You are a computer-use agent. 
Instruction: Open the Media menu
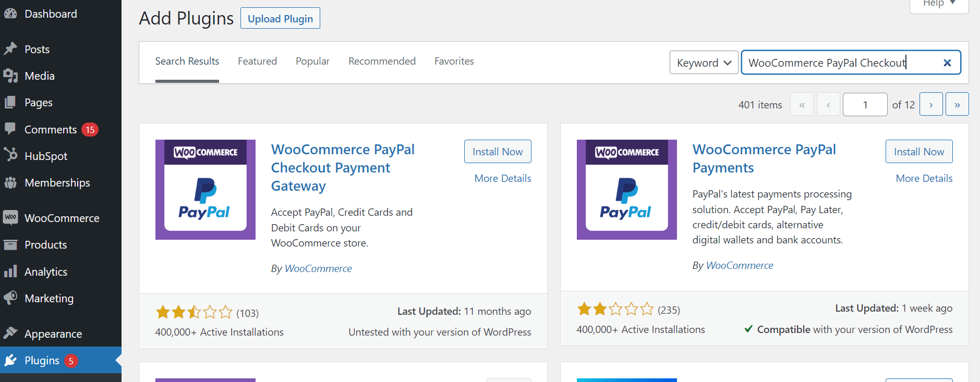[x=61, y=76]
